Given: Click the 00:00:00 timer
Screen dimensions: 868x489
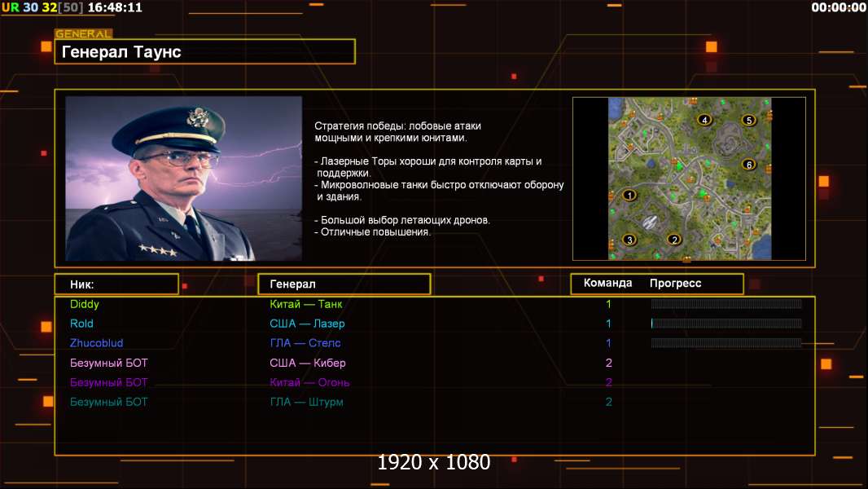Looking at the screenshot, I should tap(839, 8).
